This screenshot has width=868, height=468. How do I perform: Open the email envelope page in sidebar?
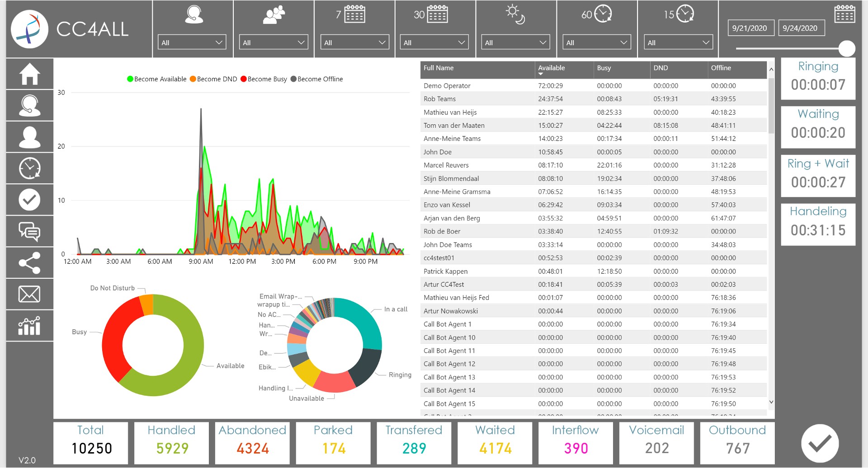[x=29, y=294]
